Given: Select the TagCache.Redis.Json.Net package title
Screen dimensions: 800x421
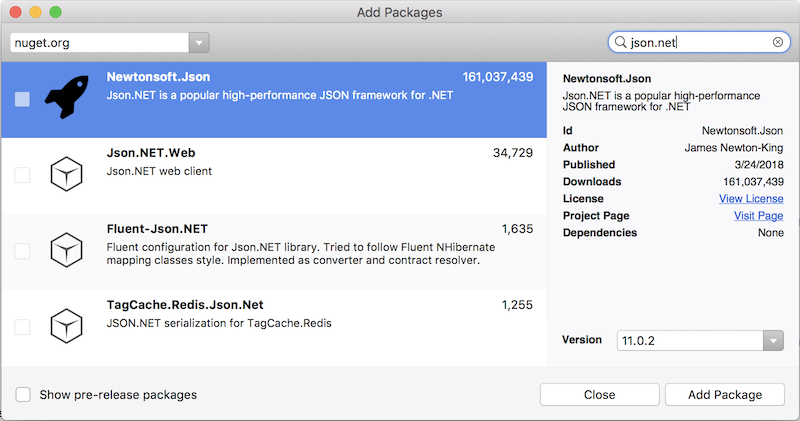Looking at the screenshot, I should 185,305.
